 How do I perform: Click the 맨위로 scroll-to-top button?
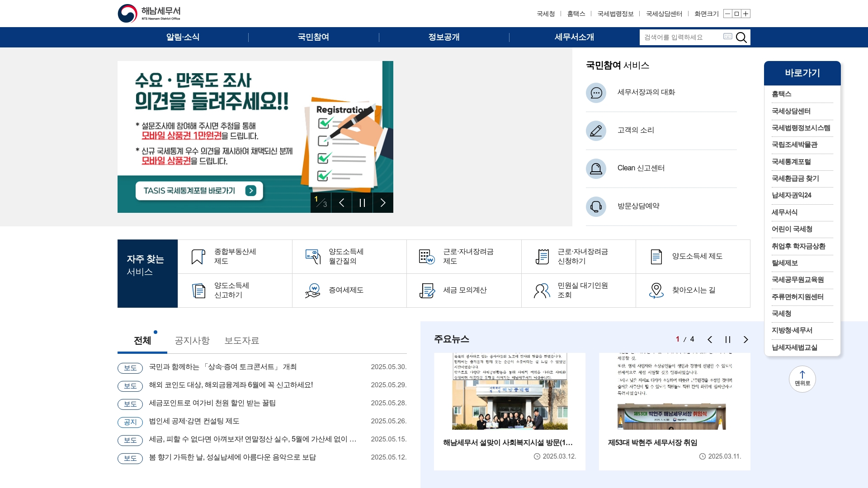(802, 379)
